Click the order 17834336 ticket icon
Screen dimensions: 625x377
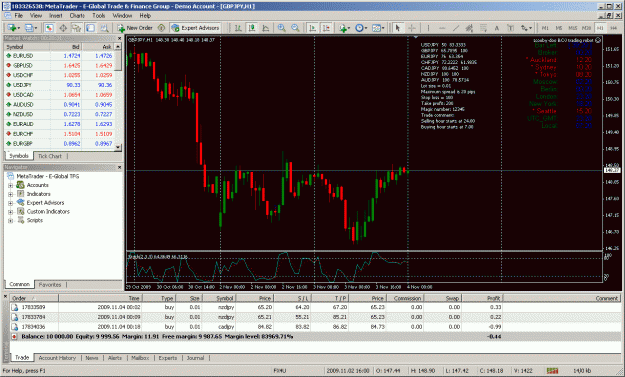click(15, 327)
